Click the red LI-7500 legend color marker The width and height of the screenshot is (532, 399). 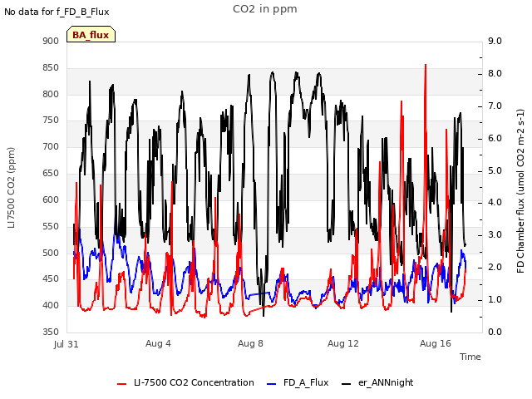coord(122,384)
